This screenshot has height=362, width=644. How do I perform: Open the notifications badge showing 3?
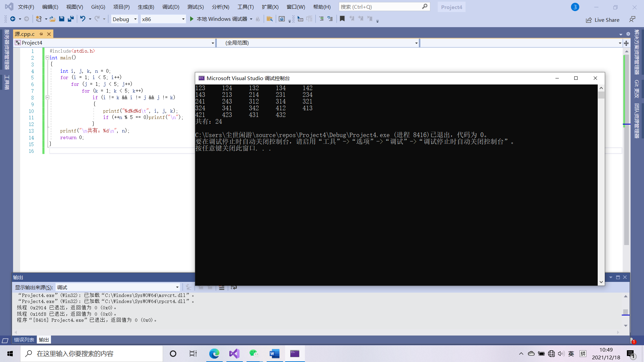575,7
